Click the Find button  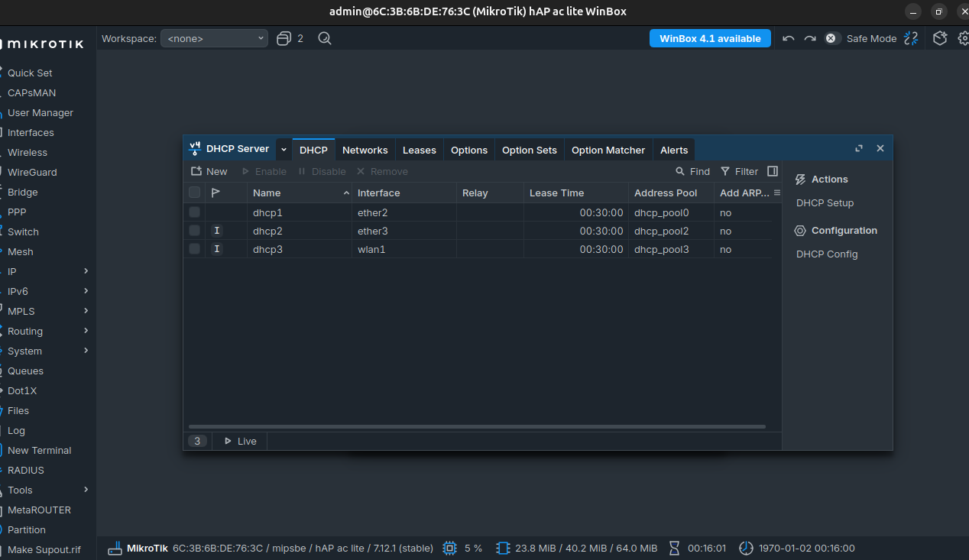[x=693, y=171]
